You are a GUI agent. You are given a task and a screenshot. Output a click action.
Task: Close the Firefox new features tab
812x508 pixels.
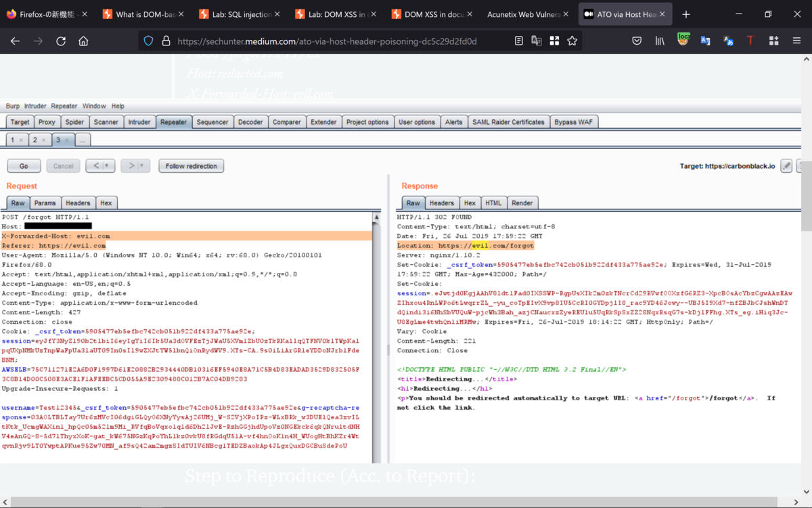[85, 14]
